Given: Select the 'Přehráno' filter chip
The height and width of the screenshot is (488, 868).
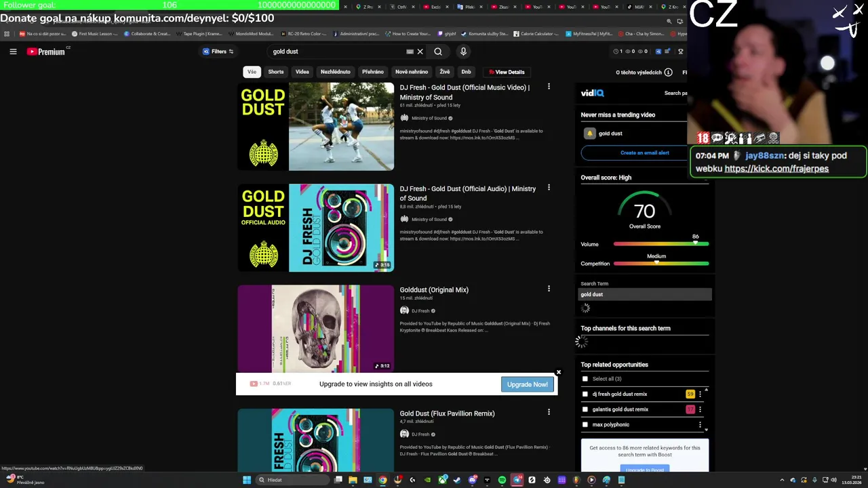Looking at the screenshot, I should pos(373,72).
